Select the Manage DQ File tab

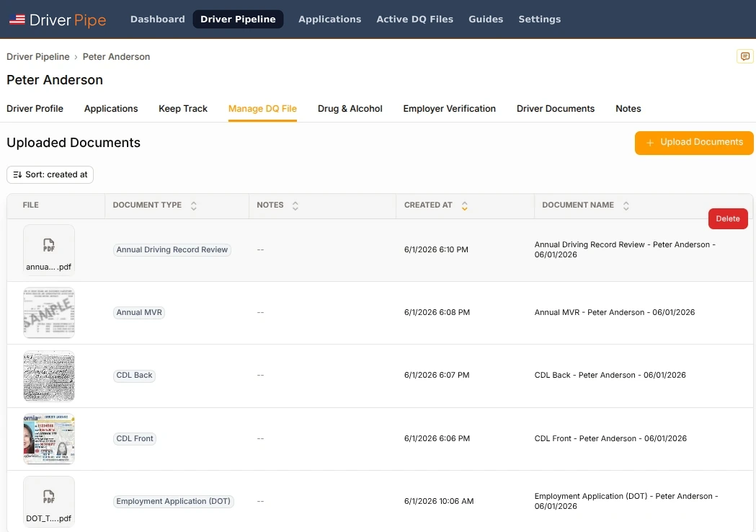pyautogui.click(x=263, y=109)
